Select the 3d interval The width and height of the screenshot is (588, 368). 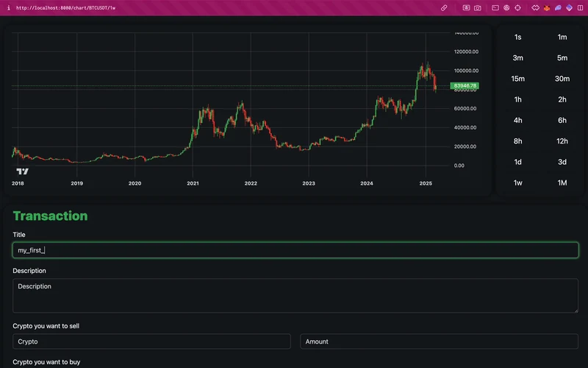pos(562,162)
